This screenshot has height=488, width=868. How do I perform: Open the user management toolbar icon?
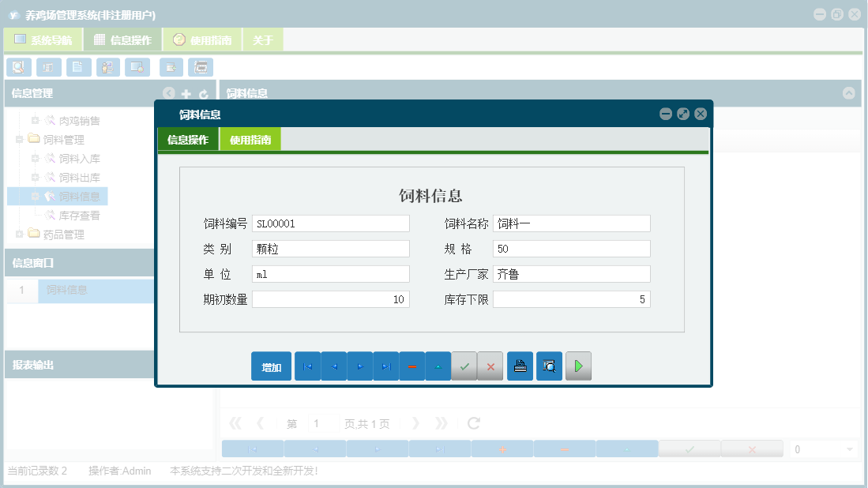coord(108,67)
